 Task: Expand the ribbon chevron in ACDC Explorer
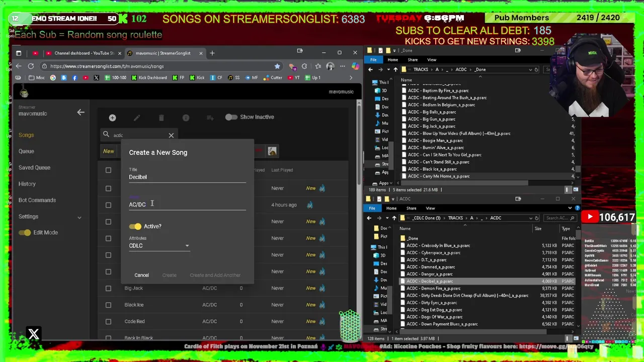[x=570, y=208]
